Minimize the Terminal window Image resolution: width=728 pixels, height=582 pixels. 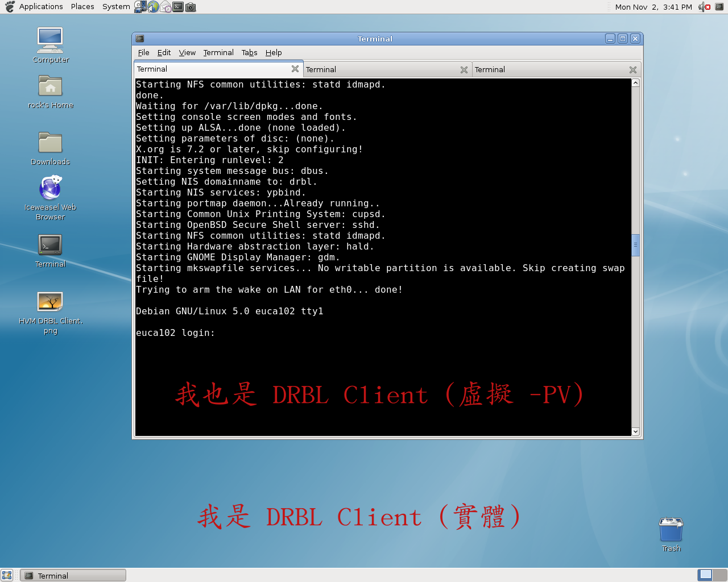pyautogui.click(x=610, y=39)
